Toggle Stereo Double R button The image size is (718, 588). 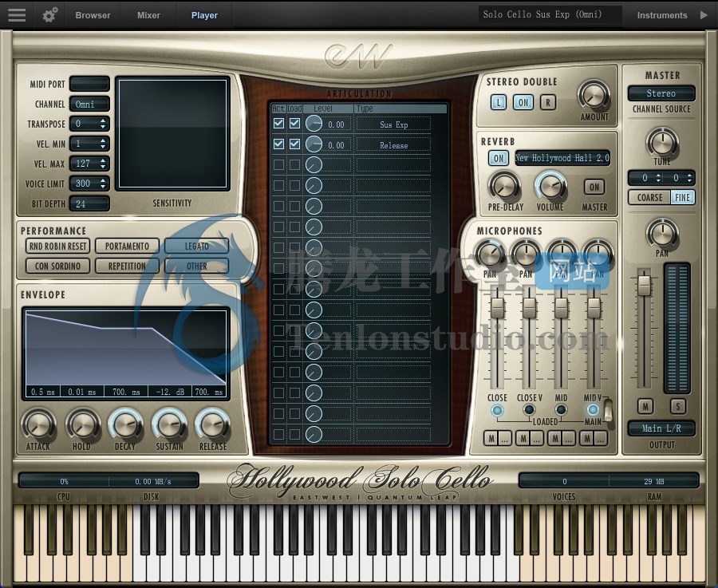point(547,102)
